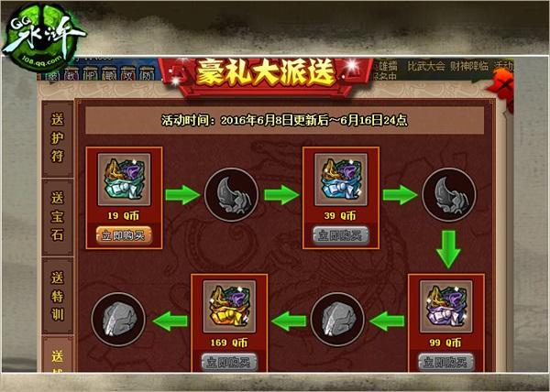
Task: Switch to the 送护符 side tab
Action: (x=58, y=138)
